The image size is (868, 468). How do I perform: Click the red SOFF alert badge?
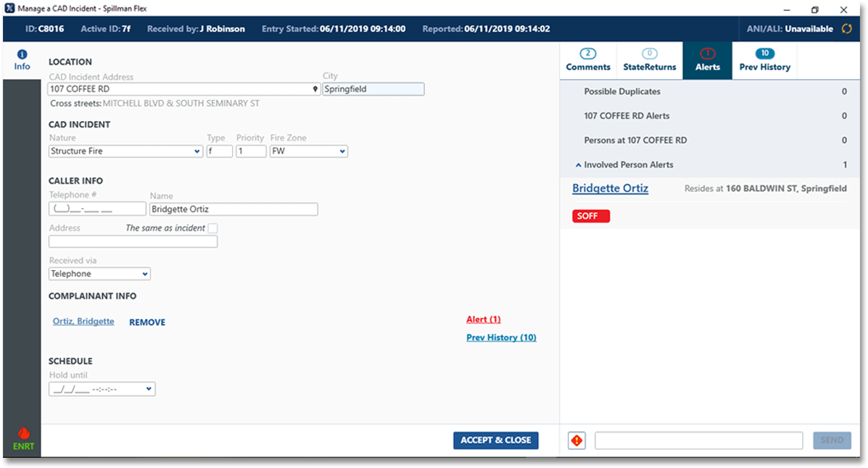[591, 217]
